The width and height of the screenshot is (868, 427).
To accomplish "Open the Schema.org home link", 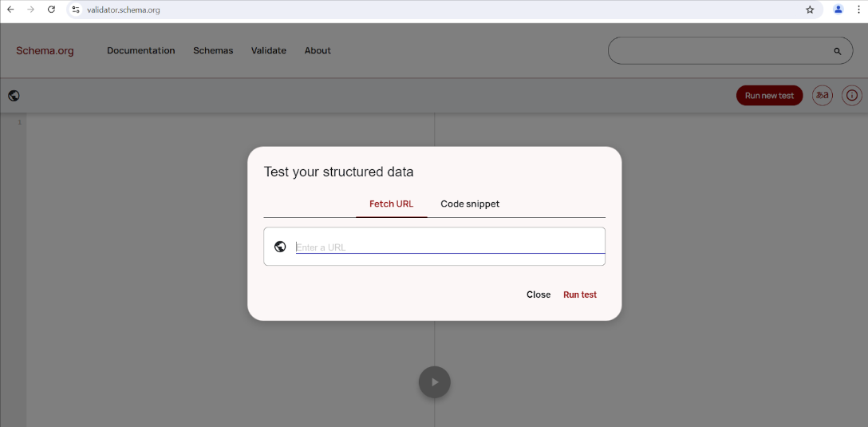I will 45,51.
